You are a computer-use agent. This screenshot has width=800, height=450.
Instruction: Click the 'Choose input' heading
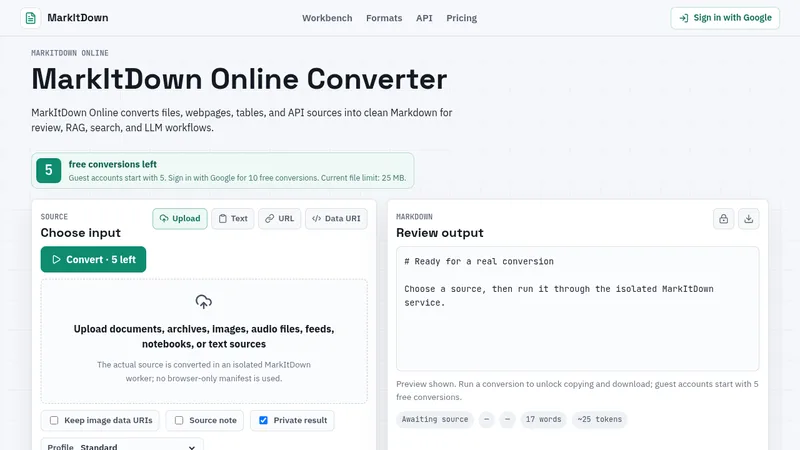pyautogui.click(x=81, y=233)
